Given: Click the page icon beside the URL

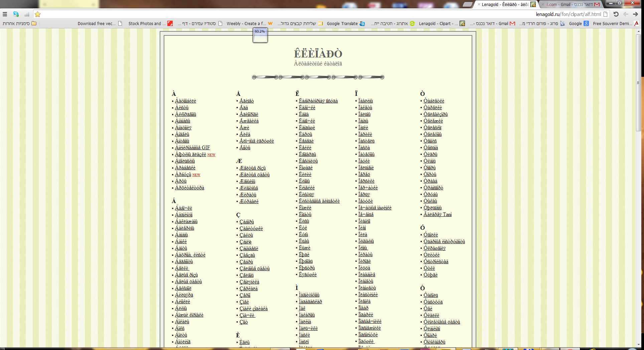Looking at the screenshot, I should click(605, 14).
